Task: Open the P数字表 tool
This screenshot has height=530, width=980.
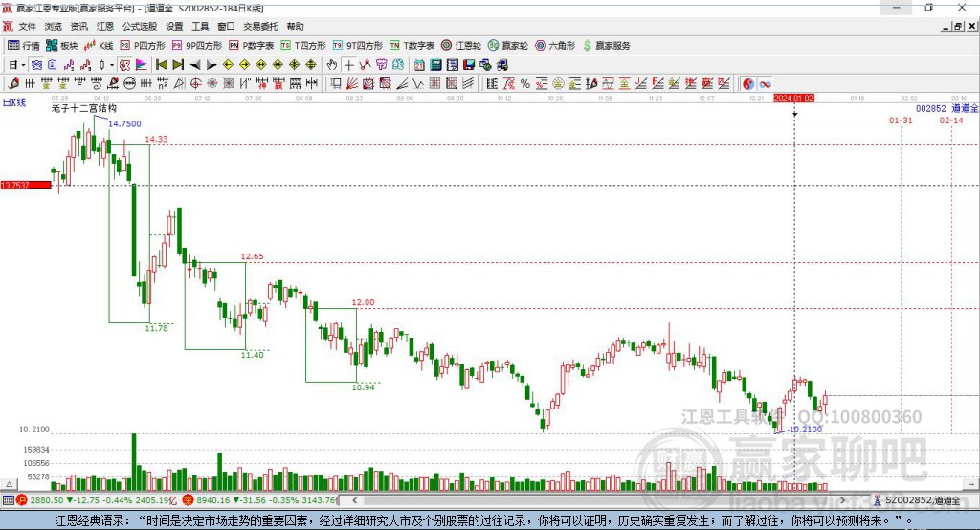Action: [x=252, y=46]
